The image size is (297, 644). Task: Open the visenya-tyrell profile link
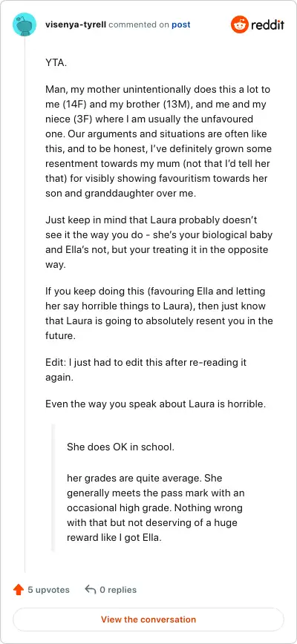click(76, 24)
